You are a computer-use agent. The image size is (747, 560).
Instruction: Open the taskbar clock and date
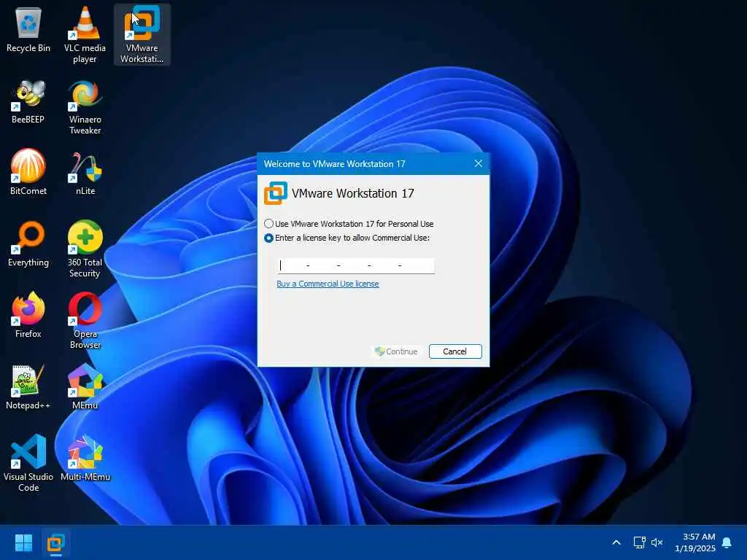(695, 542)
